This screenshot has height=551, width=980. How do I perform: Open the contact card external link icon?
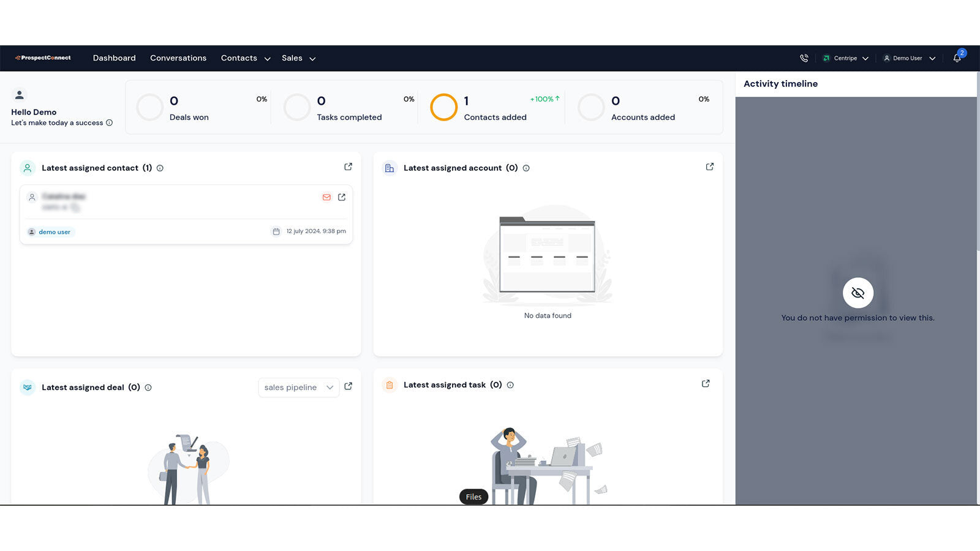pyautogui.click(x=342, y=197)
